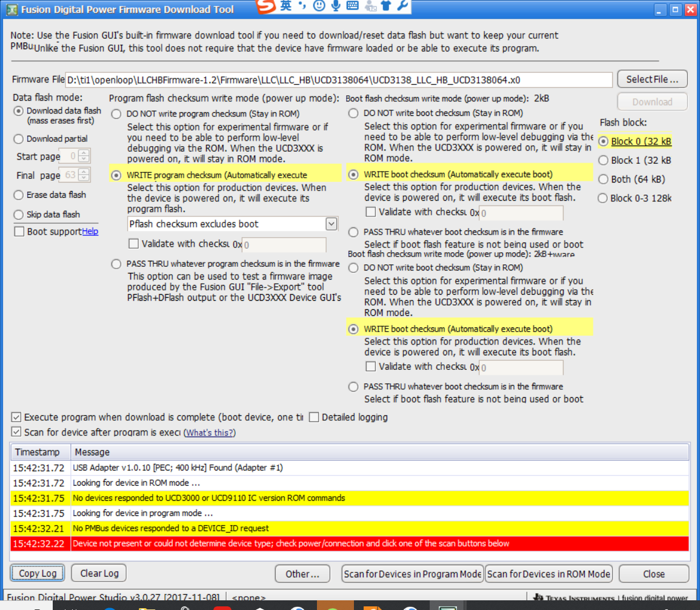
Task: Open the soft keyboard icon
Action: coord(352,5)
